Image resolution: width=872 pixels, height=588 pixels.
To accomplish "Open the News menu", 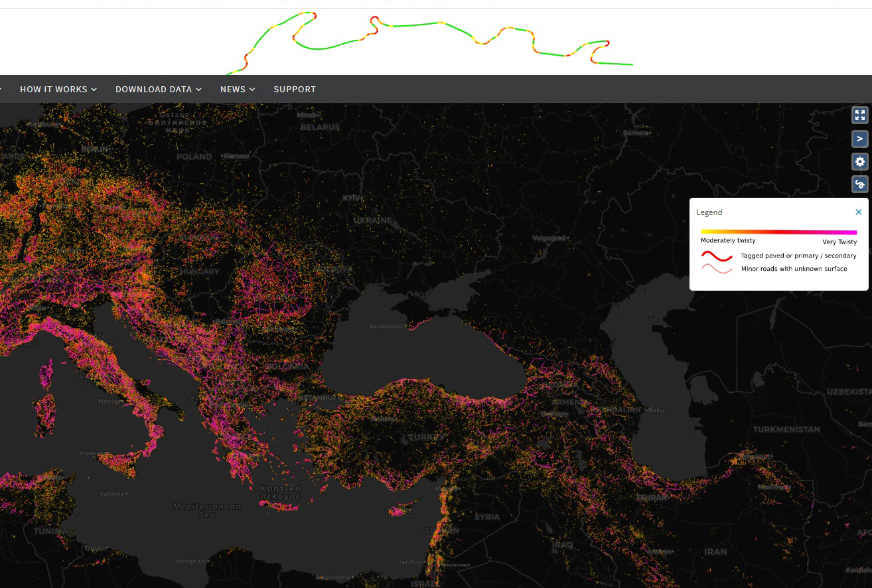I will (x=238, y=89).
